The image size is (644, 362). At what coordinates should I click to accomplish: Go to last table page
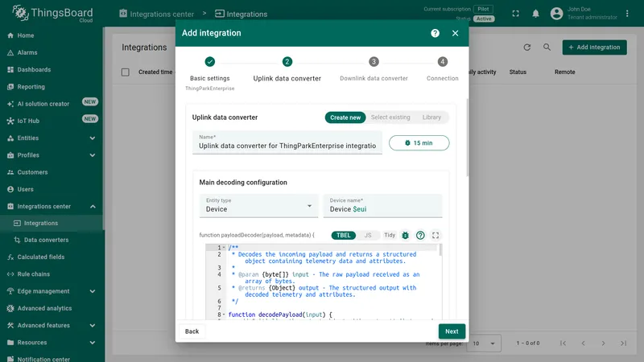[x=623, y=343]
